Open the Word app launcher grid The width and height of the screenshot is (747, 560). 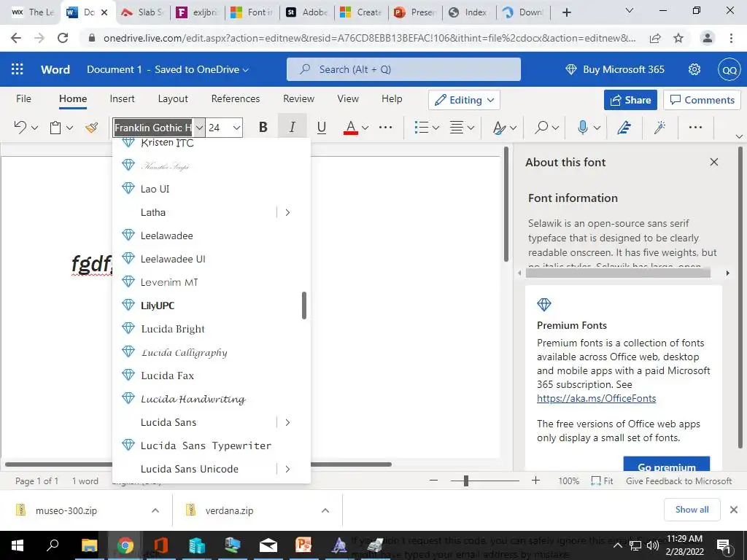(x=18, y=69)
